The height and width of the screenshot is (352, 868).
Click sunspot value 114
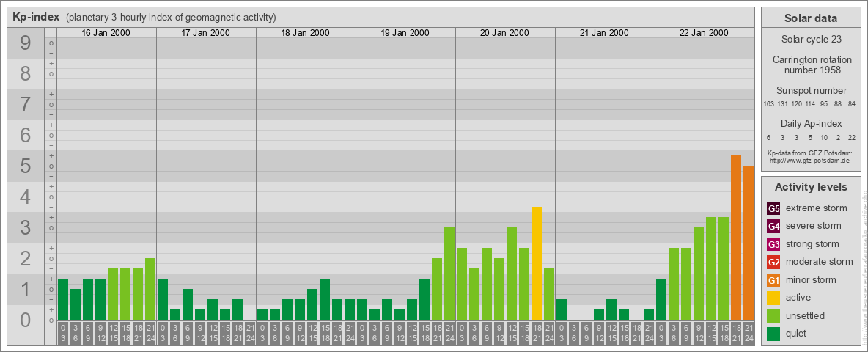[810, 104]
